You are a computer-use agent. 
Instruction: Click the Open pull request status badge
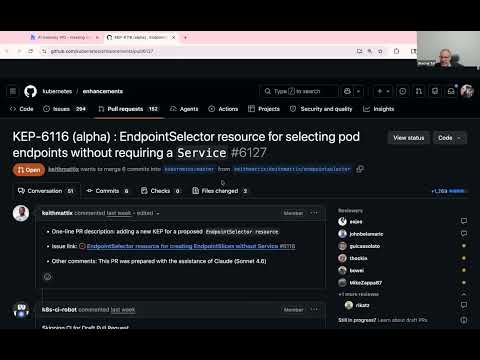click(29, 170)
